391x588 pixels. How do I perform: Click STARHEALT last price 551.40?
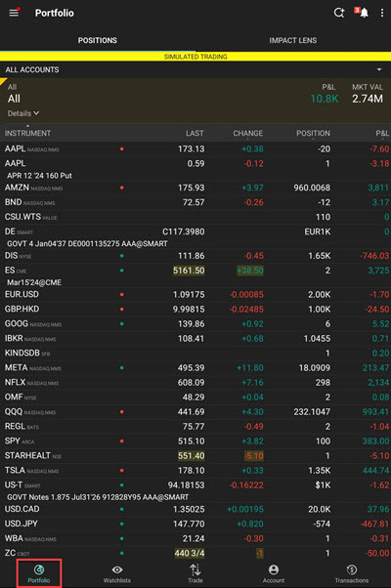[191, 456]
